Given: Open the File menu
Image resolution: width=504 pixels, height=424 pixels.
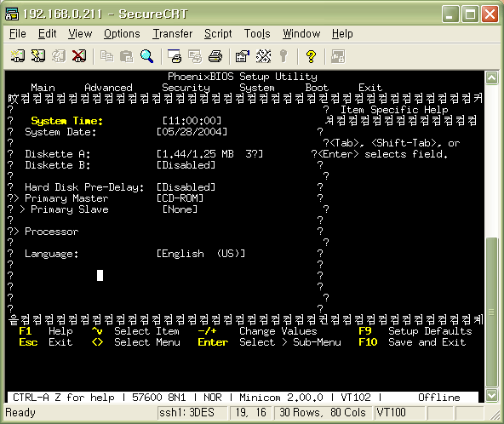Looking at the screenshot, I should [17, 34].
